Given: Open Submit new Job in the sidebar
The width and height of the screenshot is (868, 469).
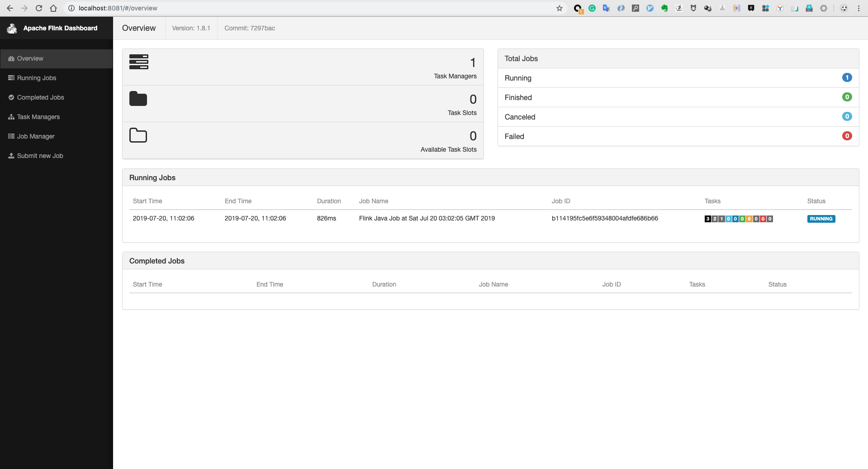Looking at the screenshot, I should (57, 156).
